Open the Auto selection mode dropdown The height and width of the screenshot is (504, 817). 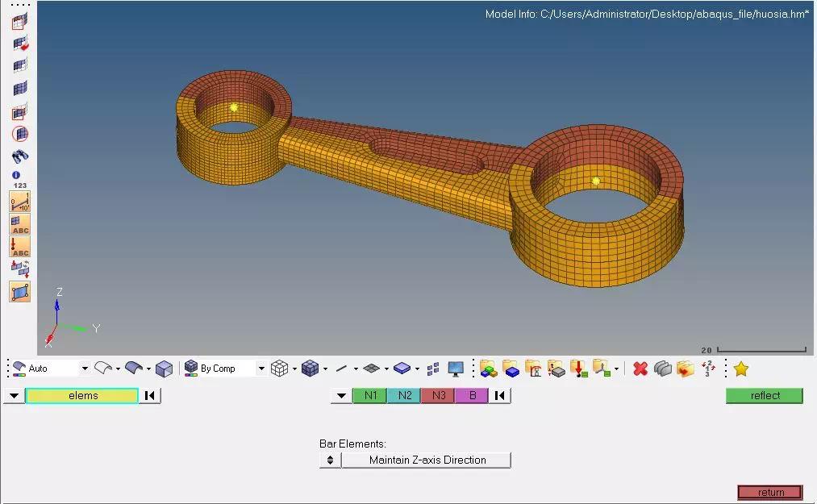[85, 369]
